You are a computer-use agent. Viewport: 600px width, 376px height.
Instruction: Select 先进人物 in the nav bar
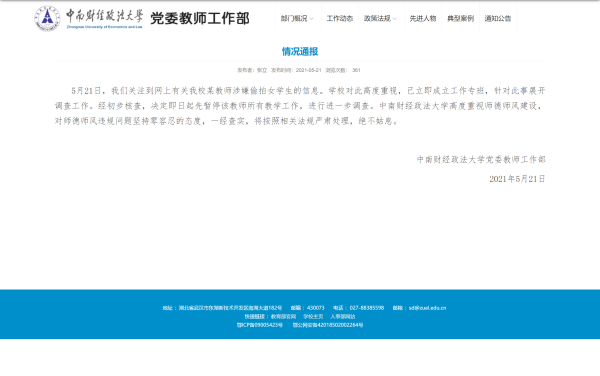click(422, 18)
